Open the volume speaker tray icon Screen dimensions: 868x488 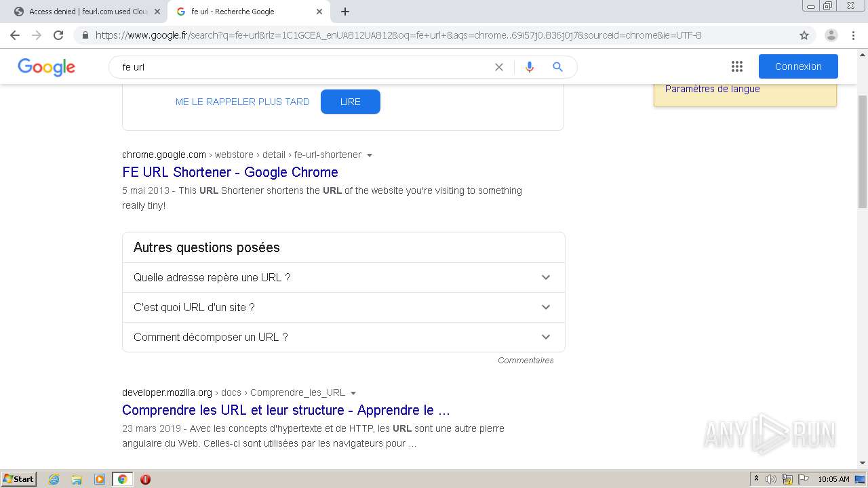[770, 479]
